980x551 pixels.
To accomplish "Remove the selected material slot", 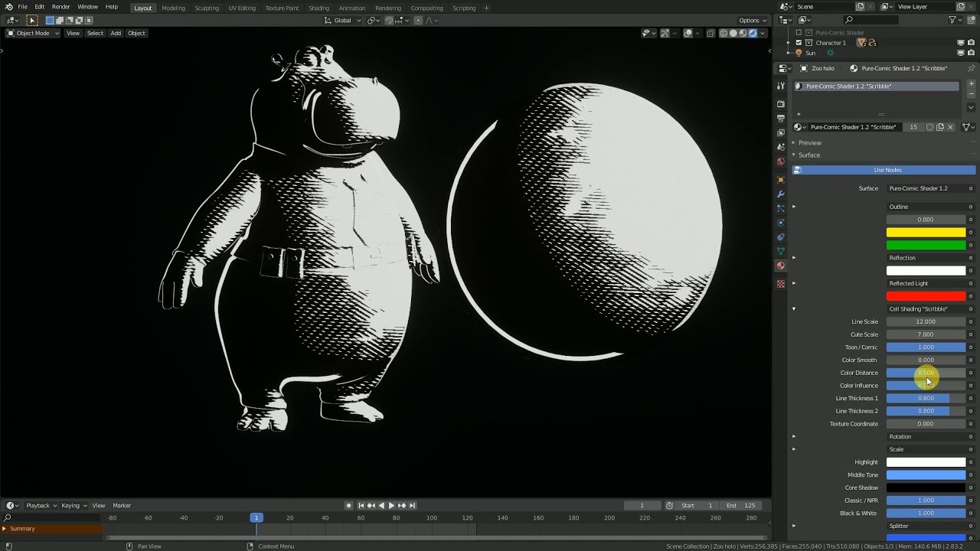I will [971, 95].
